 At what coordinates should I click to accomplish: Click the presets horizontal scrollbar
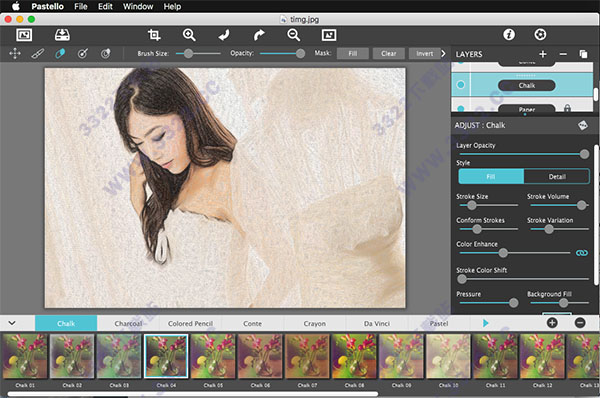[192, 394]
